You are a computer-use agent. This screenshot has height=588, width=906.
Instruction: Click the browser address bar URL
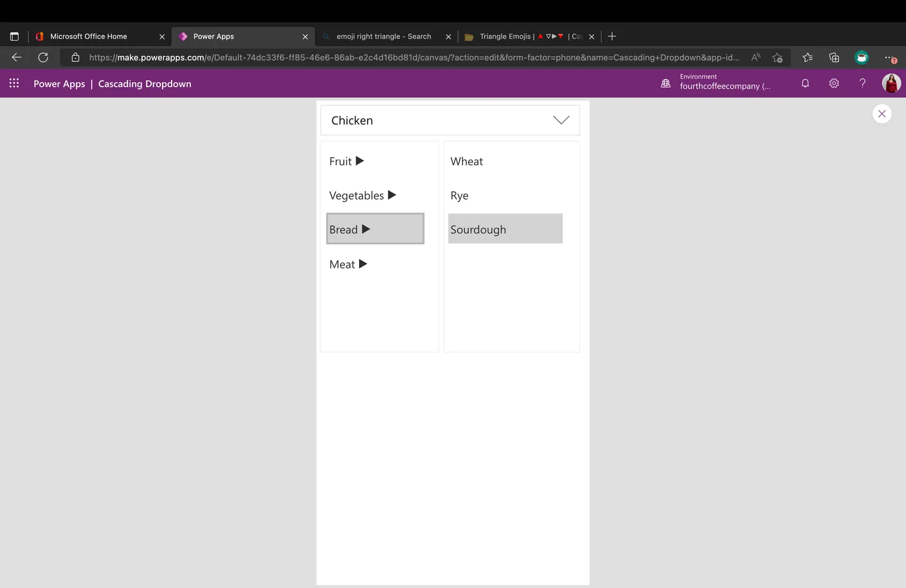coord(414,57)
